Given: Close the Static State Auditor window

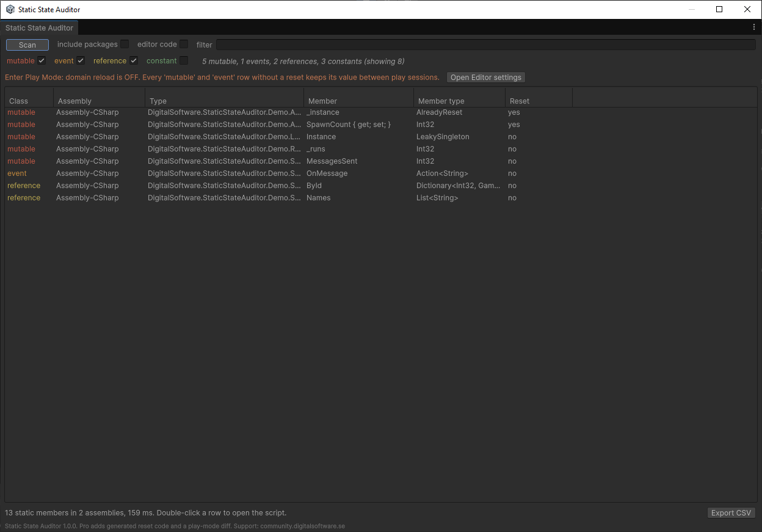Looking at the screenshot, I should (x=747, y=9).
